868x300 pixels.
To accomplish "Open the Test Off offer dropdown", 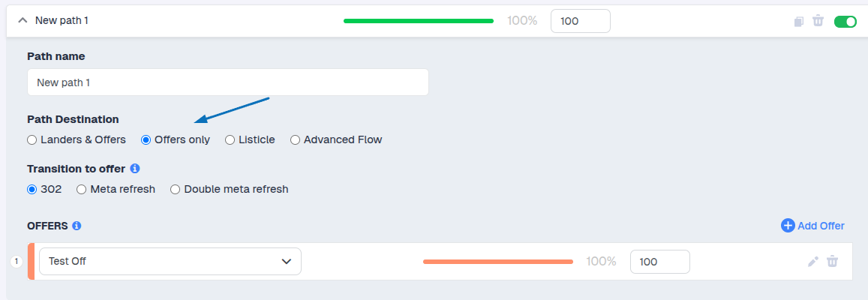I will (170, 261).
